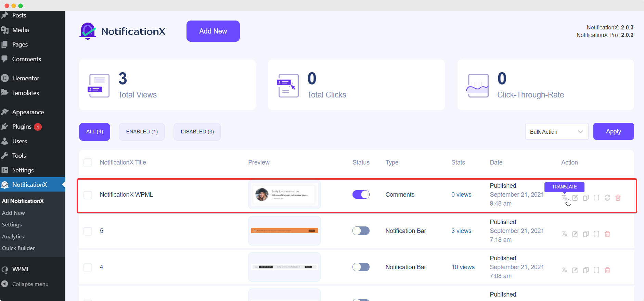Open Settings under the NotificationX submenu
Viewport: 644px width, 301px height.
point(12,225)
